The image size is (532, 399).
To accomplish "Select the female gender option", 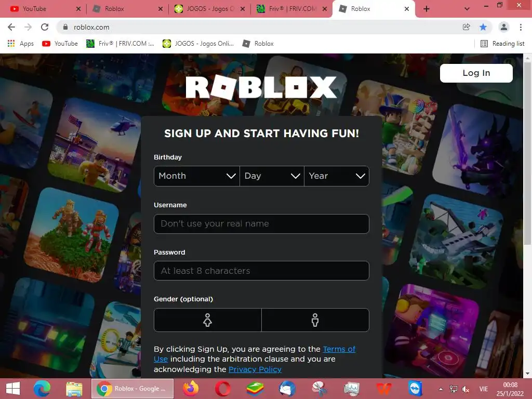I will 208,320.
